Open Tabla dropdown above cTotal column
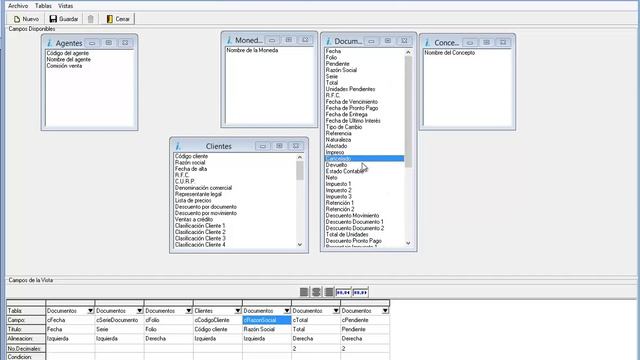The image size is (640, 360). point(336,311)
